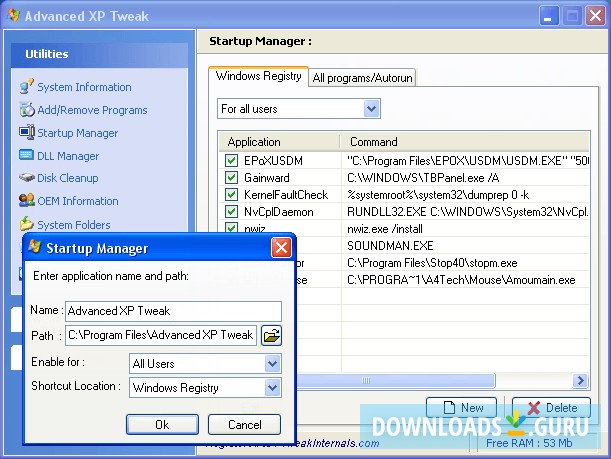Select the Amoumain.exe command row

465,280
